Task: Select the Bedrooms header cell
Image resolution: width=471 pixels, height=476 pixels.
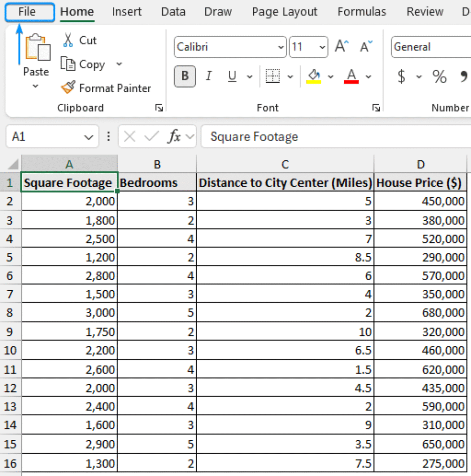Action: tap(157, 183)
